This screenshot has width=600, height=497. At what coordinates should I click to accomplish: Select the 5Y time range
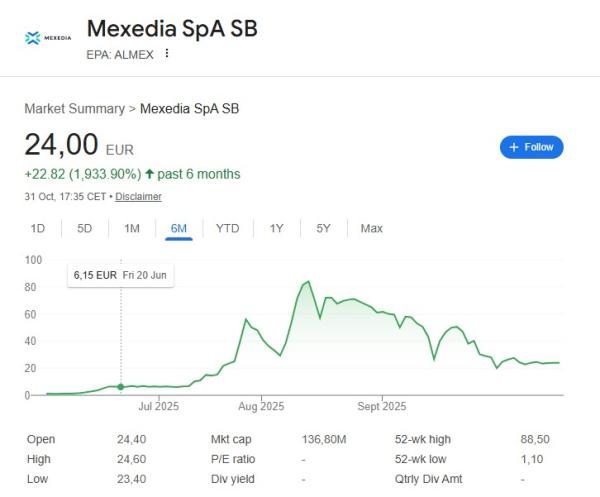point(323,228)
